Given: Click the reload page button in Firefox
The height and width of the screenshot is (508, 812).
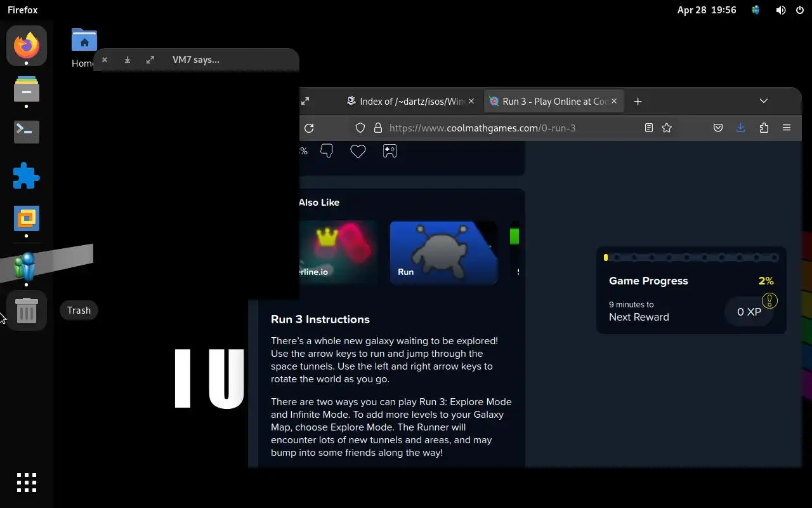Looking at the screenshot, I should [309, 128].
